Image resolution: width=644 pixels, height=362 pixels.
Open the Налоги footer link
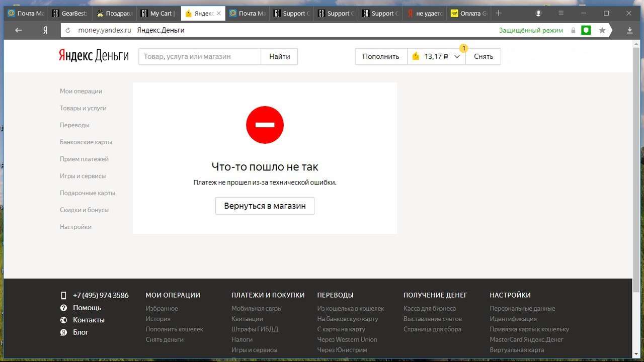point(242,339)
